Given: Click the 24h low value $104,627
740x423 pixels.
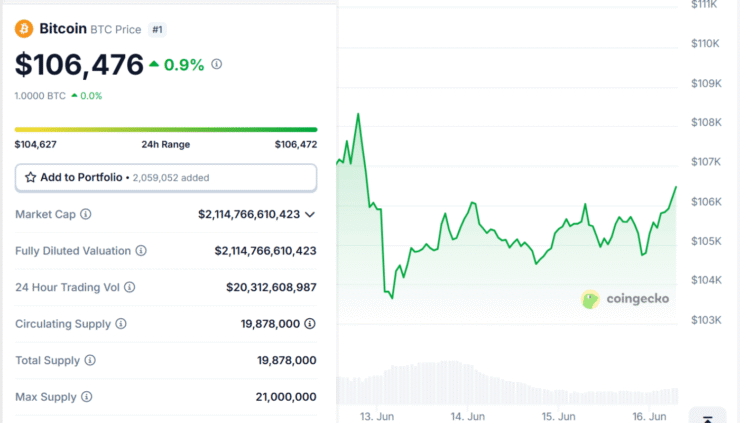Looking at the screenshot, I should click(x=35, y=144).
